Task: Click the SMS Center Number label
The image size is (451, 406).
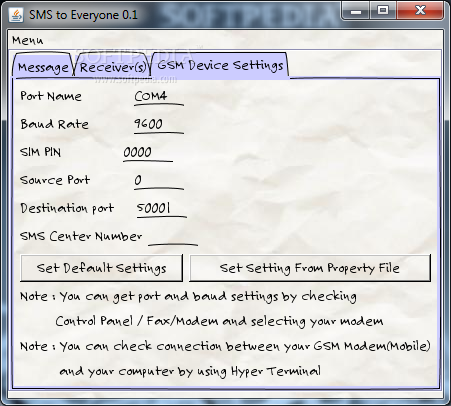Action: 81,236
